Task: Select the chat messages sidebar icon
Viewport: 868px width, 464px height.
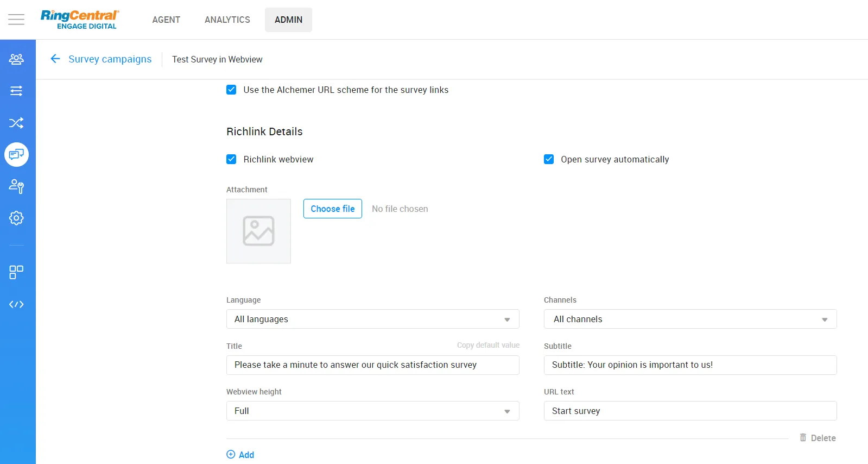Action: tap(16, 155)
